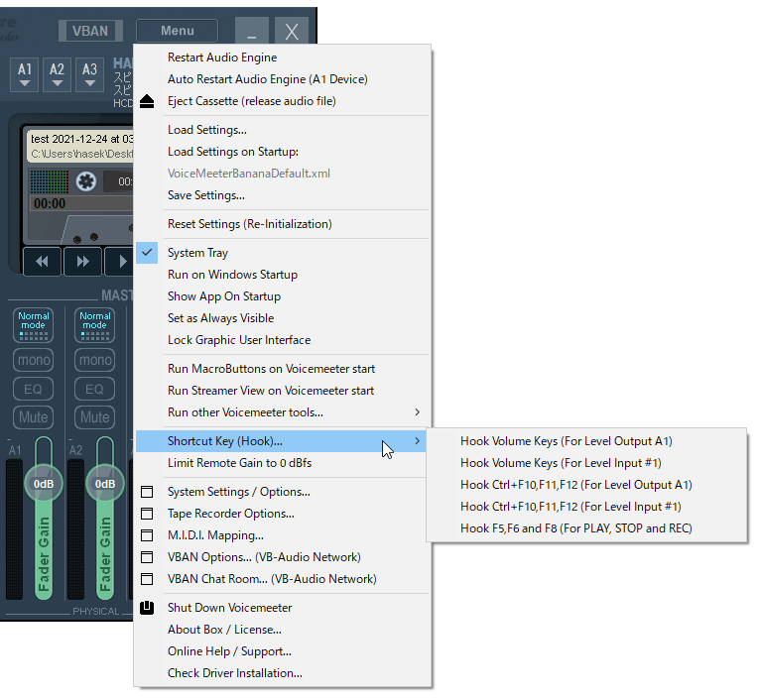Select Hook Ctrl+F10,F11,F12 (For Level Input #1)
The image size is (760, 700).
coord(586,507)
